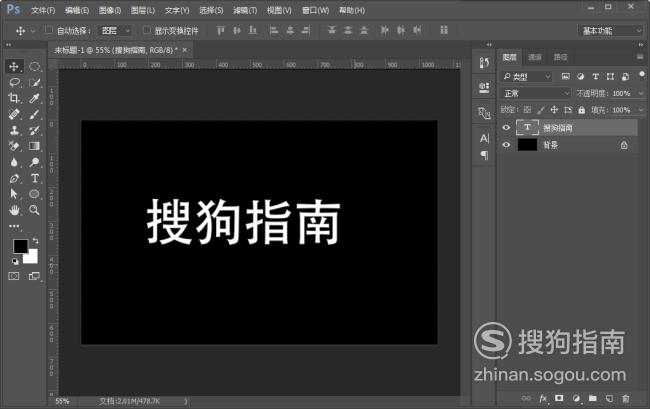This screenshot has width=650, height=409.
Task: Open collapsed Paragraph panel icon
Action: pos(484,155)
